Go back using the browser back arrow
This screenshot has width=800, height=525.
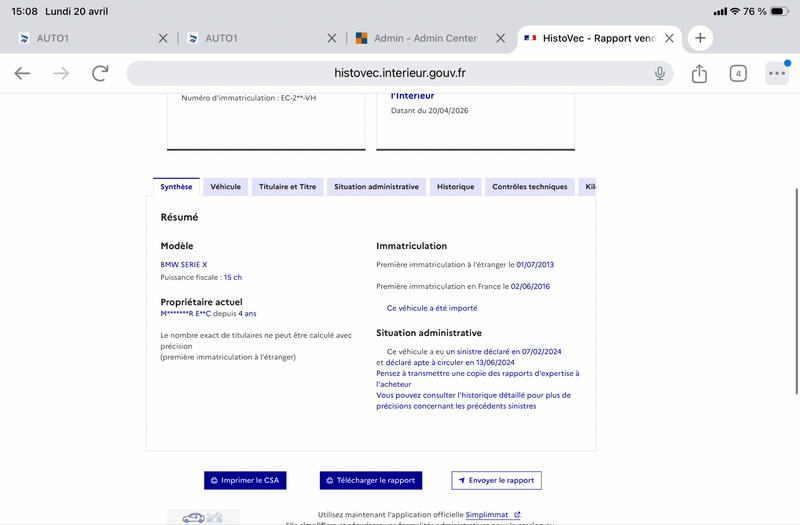pyautogui.click(x=22, y=73)
